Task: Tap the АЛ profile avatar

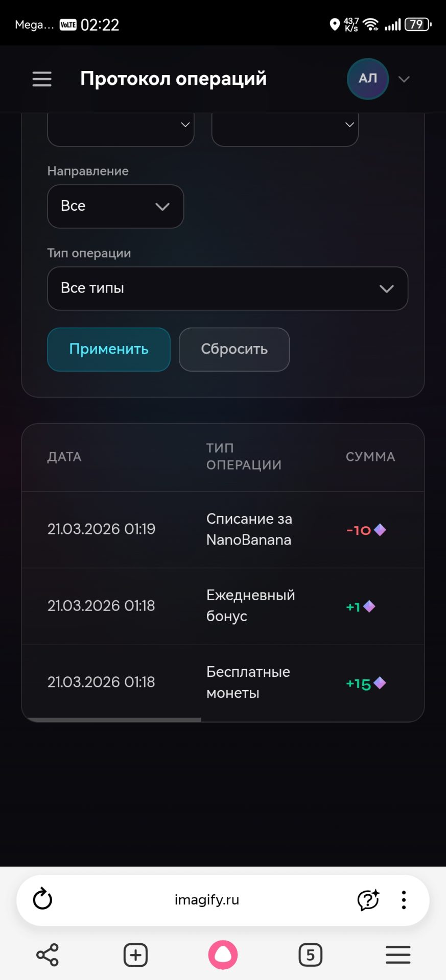Action: click(x=368, y=79)
